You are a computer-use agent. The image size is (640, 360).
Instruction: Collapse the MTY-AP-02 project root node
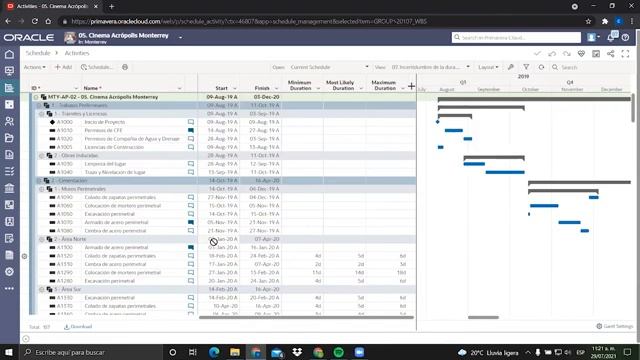tap(36, 97)
